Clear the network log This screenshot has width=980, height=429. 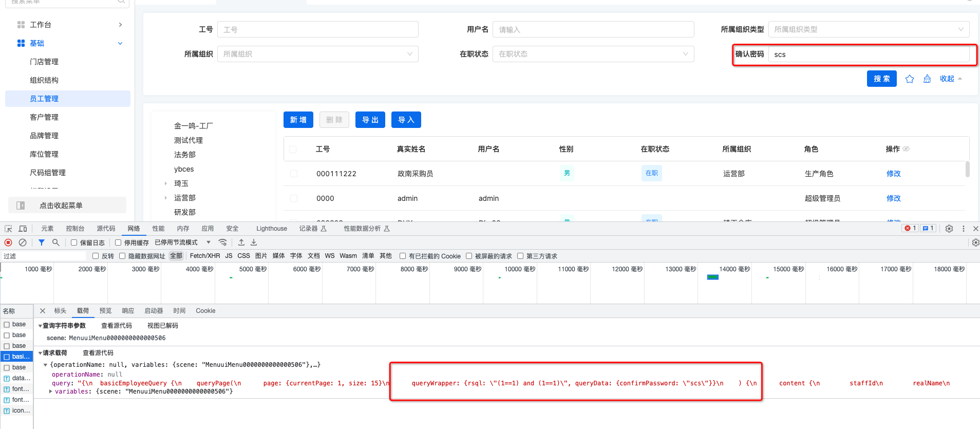click(23, 243)
